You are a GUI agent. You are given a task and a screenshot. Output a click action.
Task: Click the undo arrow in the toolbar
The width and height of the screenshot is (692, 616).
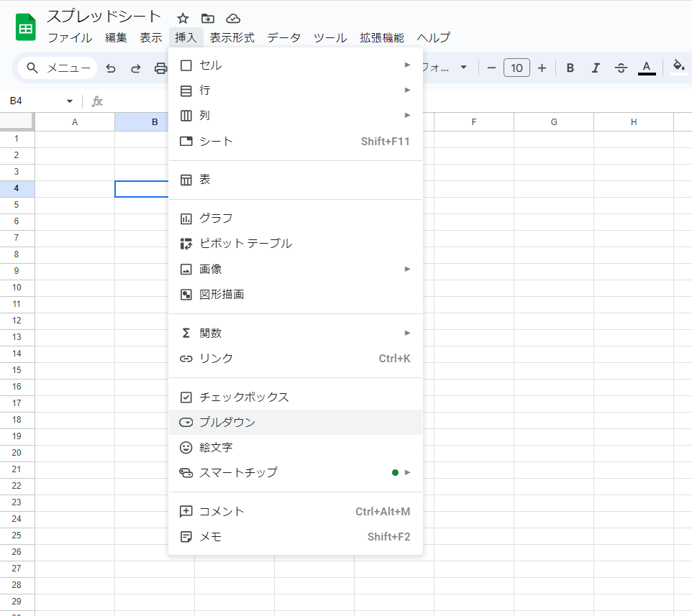(111, 68)
